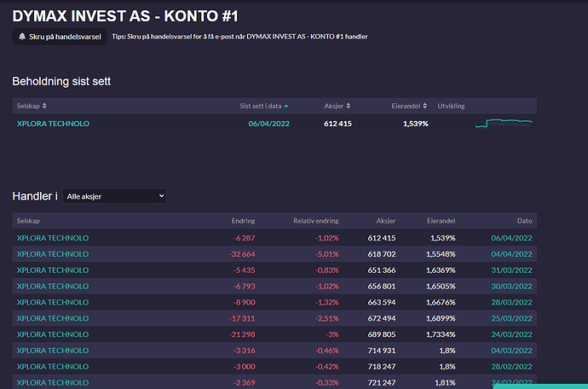Select ownership value 1,7334%
The height and width of the screenshot is (389, 588).
[x=441, y=334]
